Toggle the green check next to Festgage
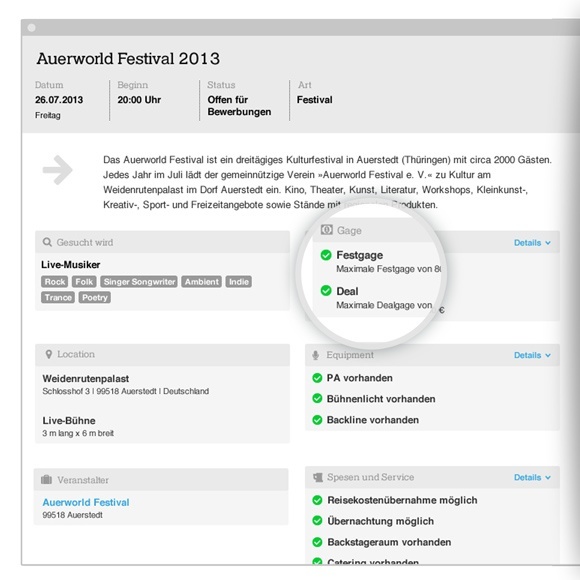Screen dimensions: 580x580 click(326, 255)
